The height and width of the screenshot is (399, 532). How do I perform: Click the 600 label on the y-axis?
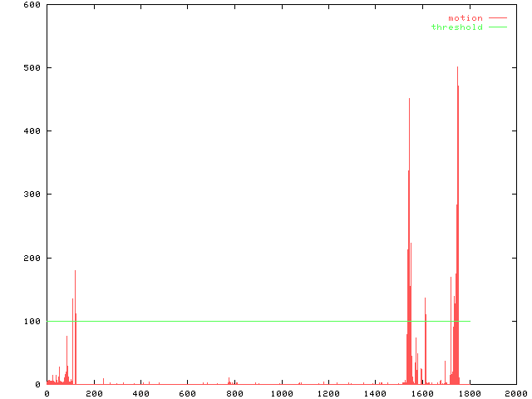[32, 4]
